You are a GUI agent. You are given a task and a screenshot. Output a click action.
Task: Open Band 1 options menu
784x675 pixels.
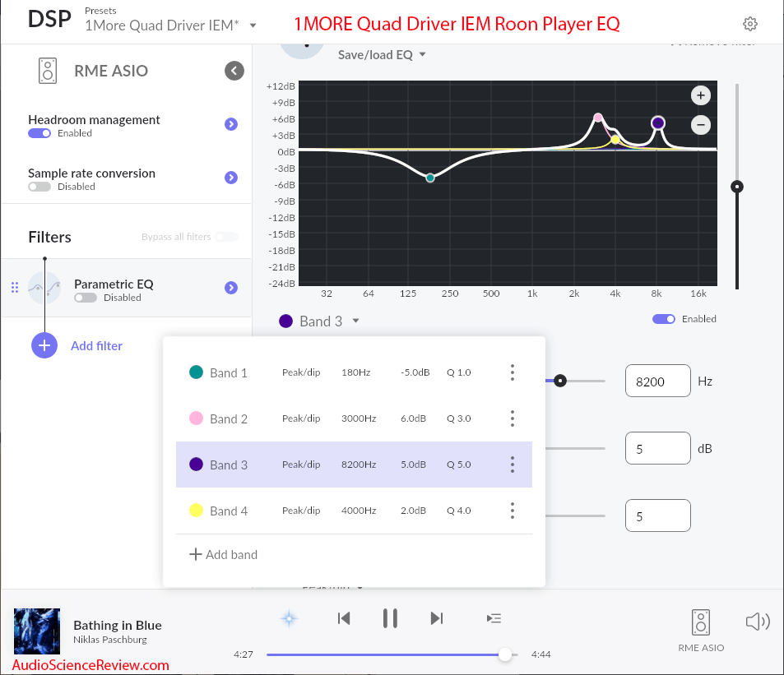click(x=513, y=372)
